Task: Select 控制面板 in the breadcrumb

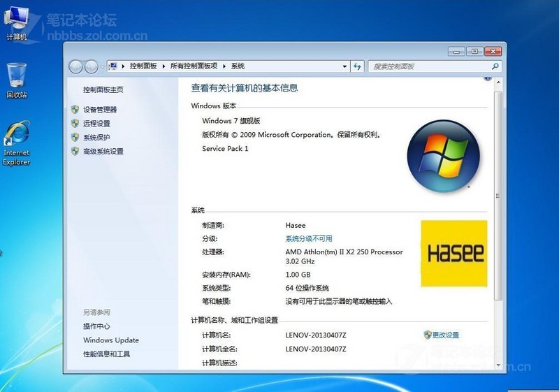Action: point(143,66)
